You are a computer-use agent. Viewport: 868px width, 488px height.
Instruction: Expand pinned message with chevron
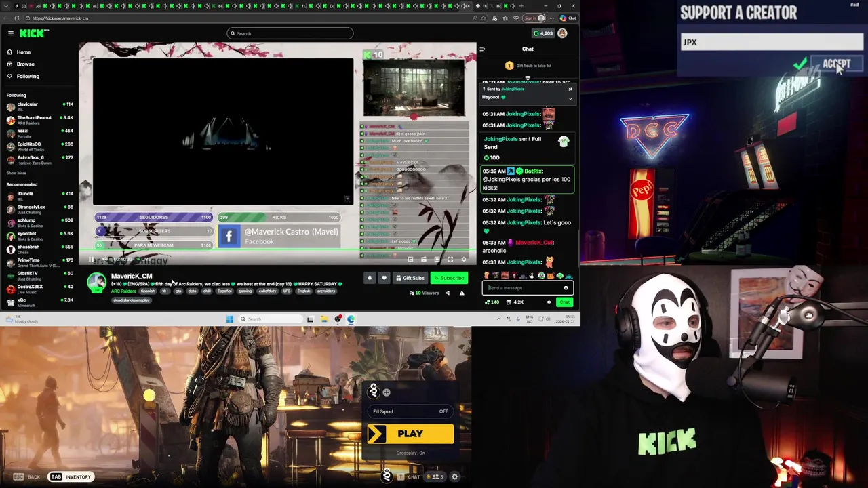pyautogui.click(x=570, y=98)
